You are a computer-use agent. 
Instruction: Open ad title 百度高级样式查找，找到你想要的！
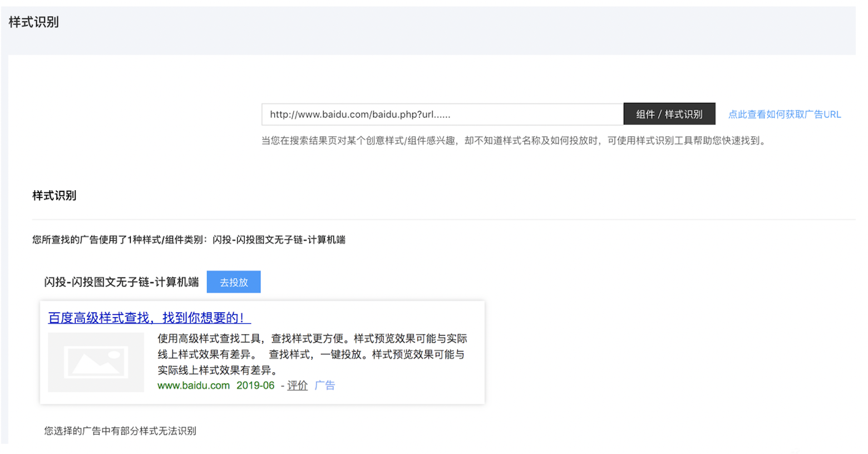(149, 318)
